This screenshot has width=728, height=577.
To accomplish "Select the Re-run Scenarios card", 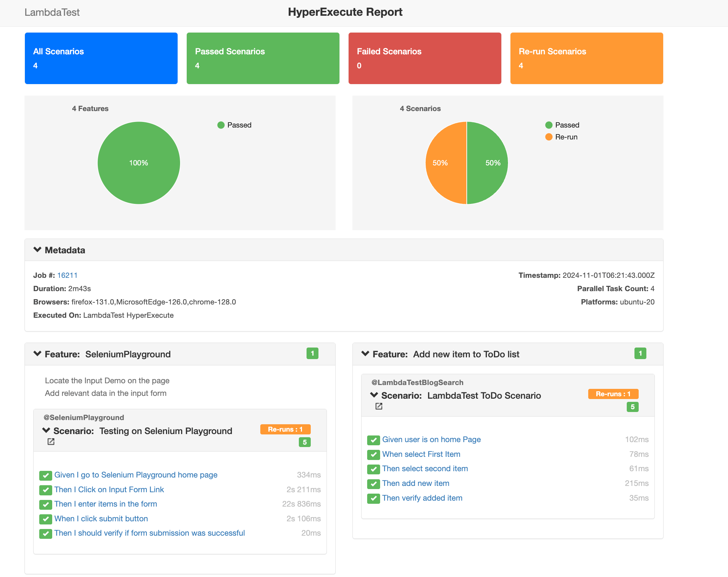I will pyautogui.click(x=586, y=58).
